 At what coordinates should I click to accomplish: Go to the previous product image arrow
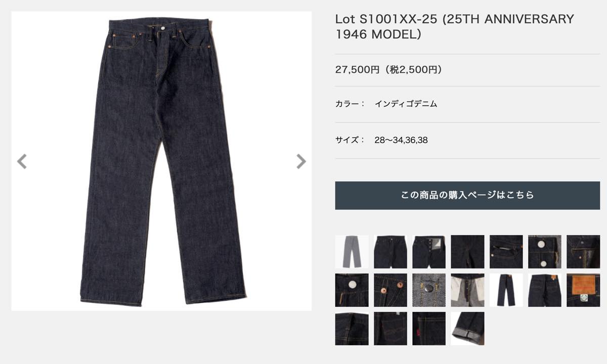click(x=22, y=161)
